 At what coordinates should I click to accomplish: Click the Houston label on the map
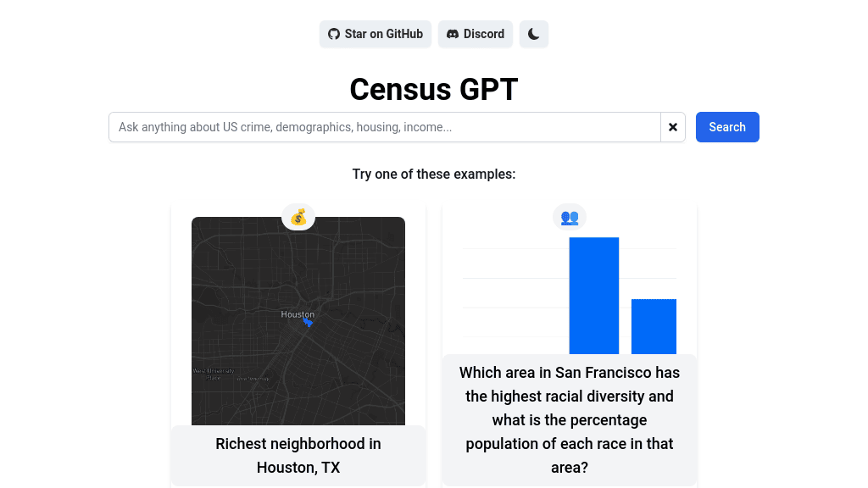coord(297,313)
